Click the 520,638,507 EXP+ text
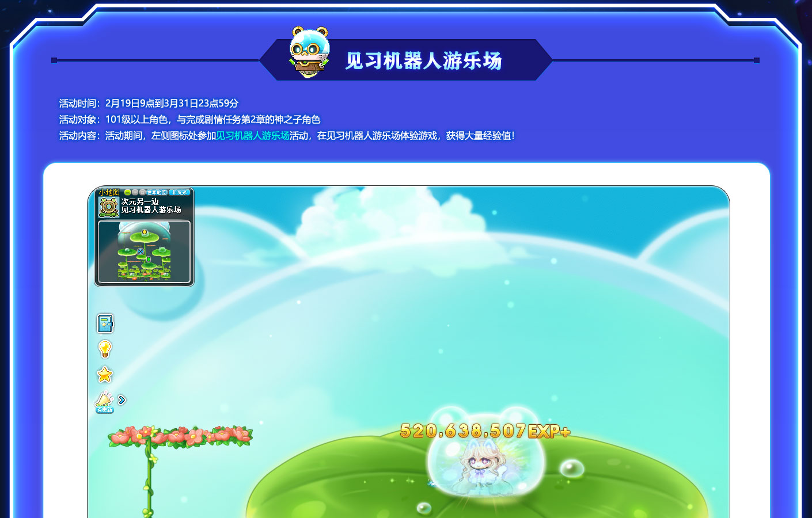812x518 pixels. pyautogui.click(x=485, y=431)
